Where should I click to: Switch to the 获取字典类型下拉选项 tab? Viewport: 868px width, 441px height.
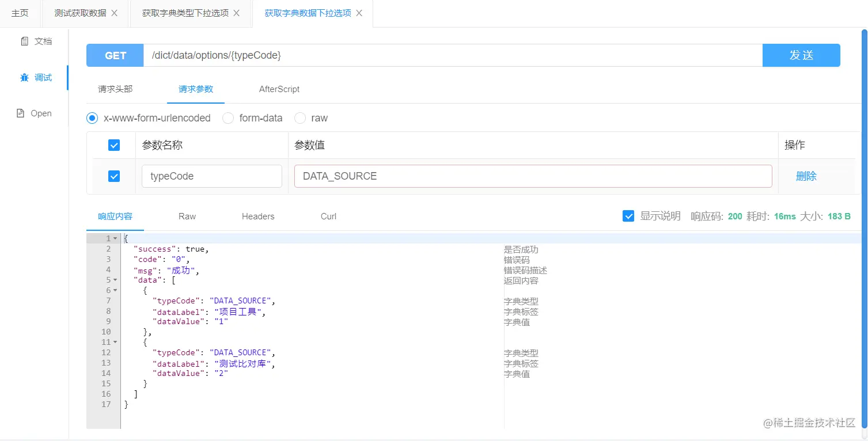coord(185,13)
